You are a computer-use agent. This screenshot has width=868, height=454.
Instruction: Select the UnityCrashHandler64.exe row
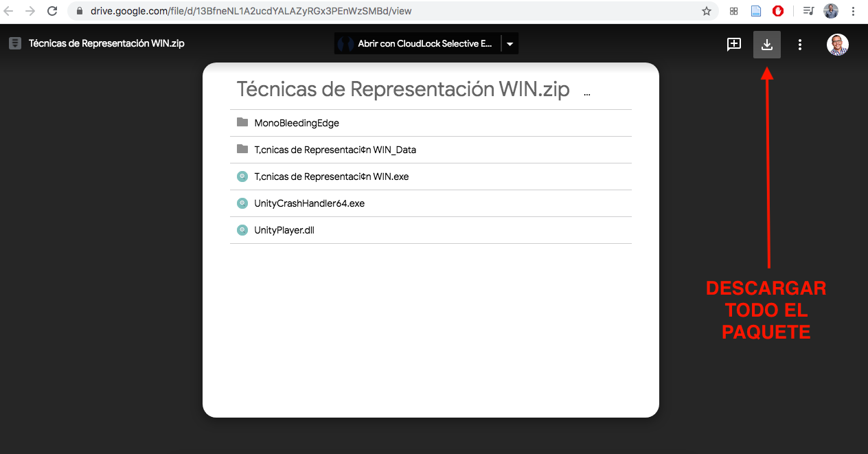tap(431, 203)
